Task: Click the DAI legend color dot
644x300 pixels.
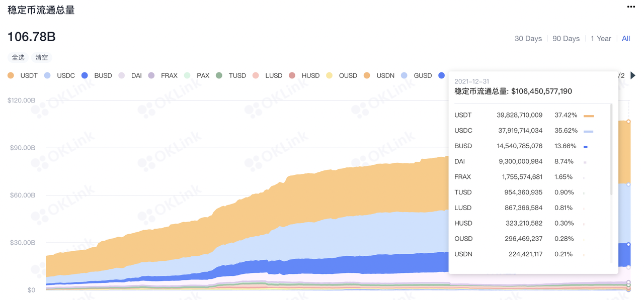Action: point(122,75)
